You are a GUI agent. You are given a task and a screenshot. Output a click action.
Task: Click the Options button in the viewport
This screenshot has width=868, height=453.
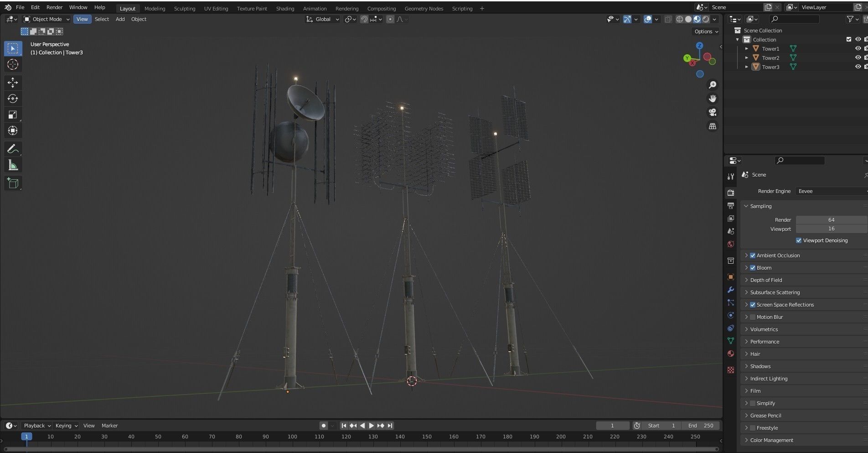[x=705, y=31]
